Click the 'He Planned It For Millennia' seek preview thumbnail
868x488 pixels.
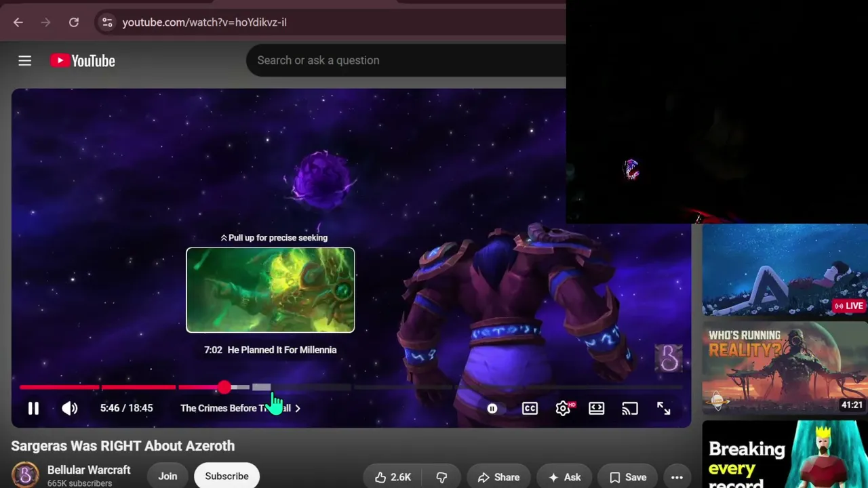pyautogui.click(x=270, y=290)
